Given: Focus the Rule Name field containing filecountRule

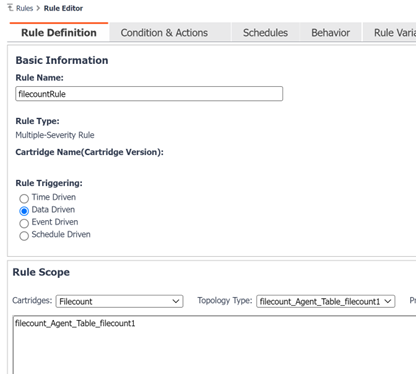Looking at the screenshot, I should [x=149, y=94].
